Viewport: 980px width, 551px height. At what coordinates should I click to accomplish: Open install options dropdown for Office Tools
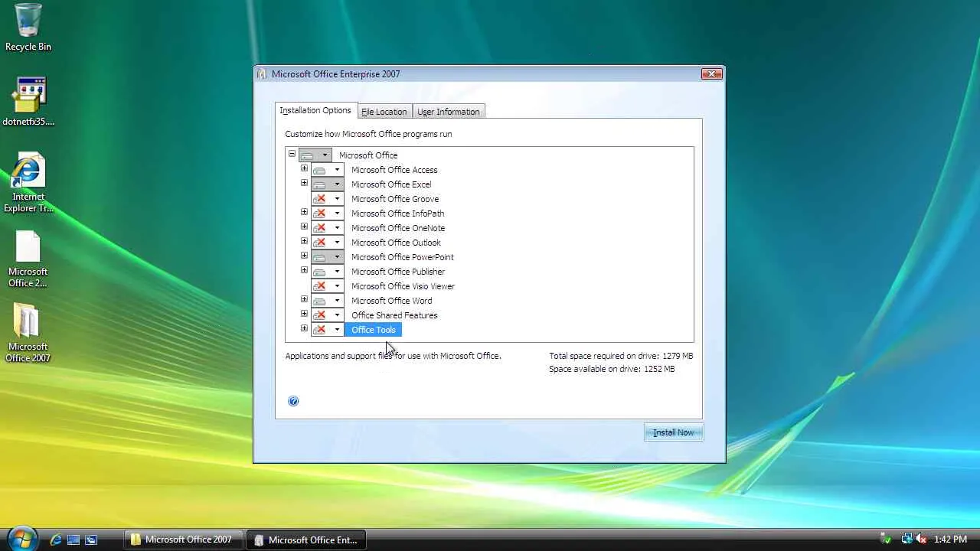pos(328,330)
